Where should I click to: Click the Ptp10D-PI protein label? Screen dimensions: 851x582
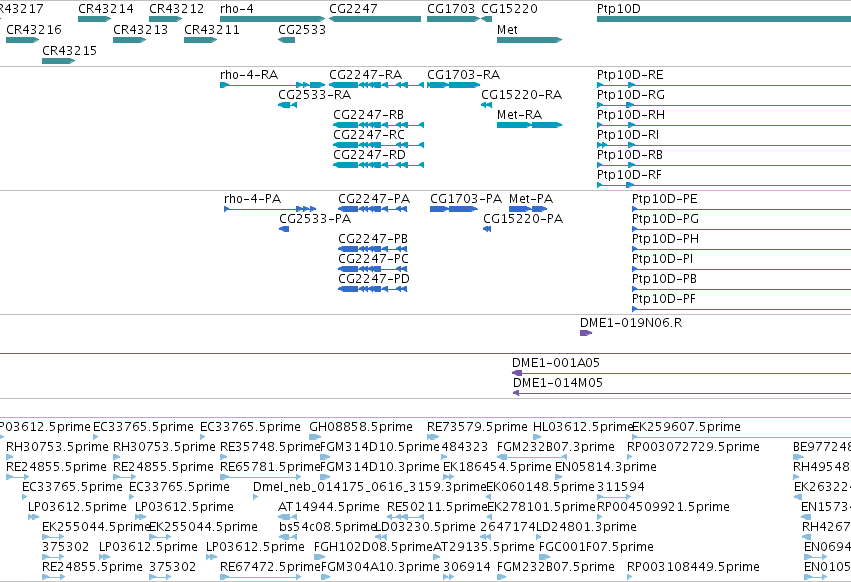point(663,259)
